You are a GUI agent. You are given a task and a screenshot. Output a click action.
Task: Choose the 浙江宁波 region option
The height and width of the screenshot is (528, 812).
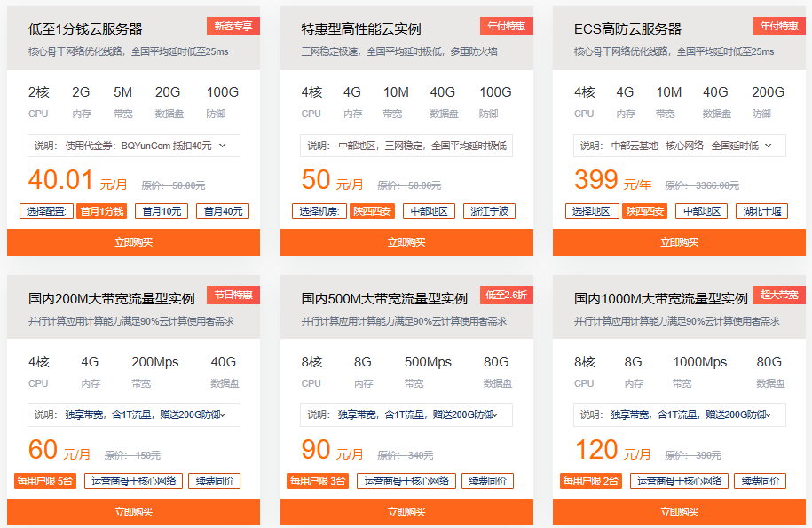tap(488, 211)
